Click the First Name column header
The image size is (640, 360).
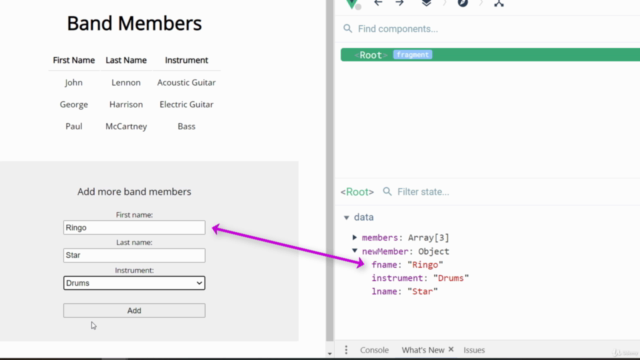click(x=74, y=60)
